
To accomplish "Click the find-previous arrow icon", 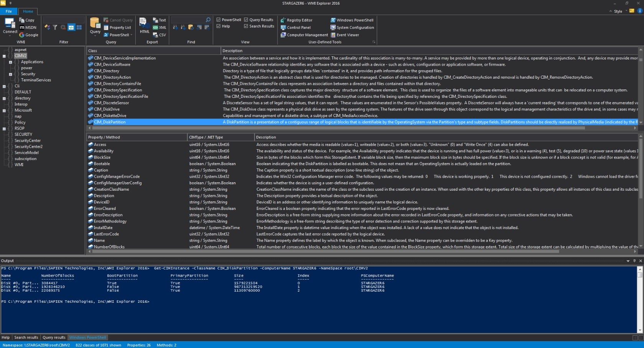I will 175,27.
